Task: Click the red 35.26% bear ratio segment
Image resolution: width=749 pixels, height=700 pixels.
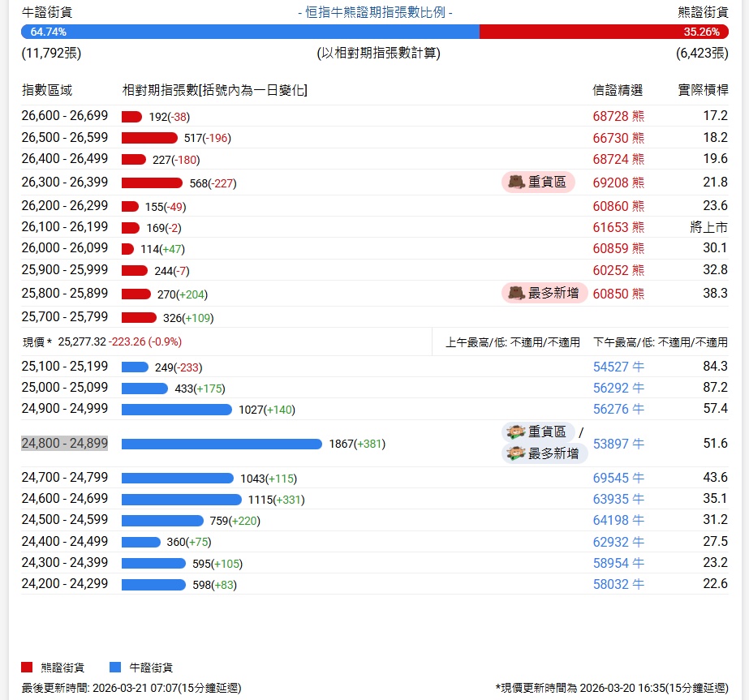Action: coord(604,32)
